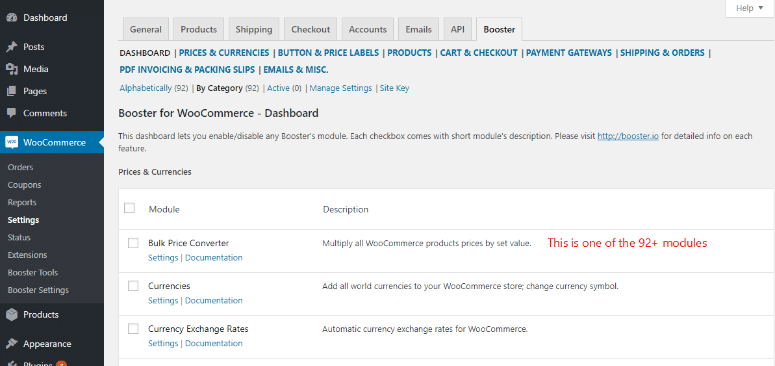Show Active modules only

(278, 88)
